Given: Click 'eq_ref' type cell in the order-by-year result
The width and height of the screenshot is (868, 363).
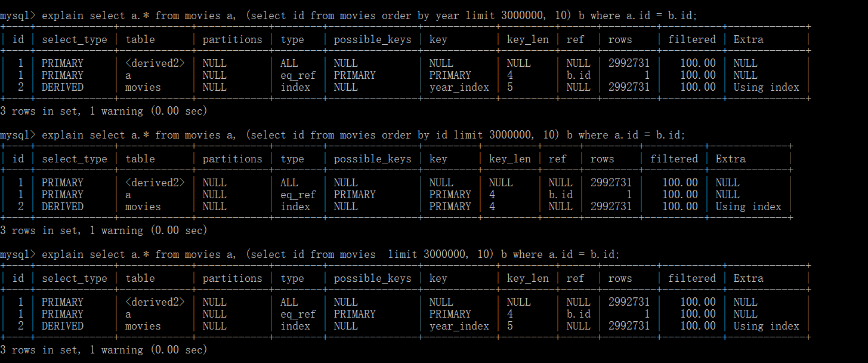Looking at the screenshot, I should tap(298, 75).
